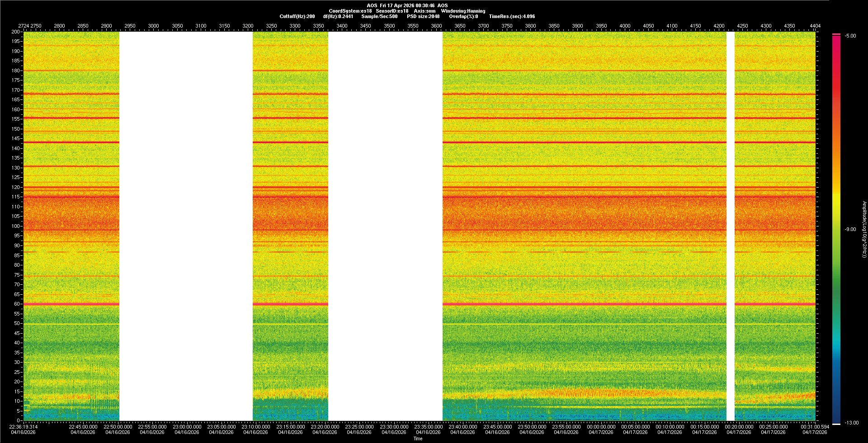Click the -9.00 label on the colorbar
This screenshot has height=443, width=868.
[850, 230]
